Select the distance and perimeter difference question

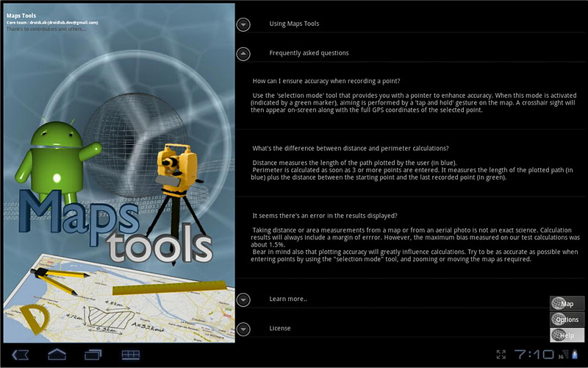[351, 149]
